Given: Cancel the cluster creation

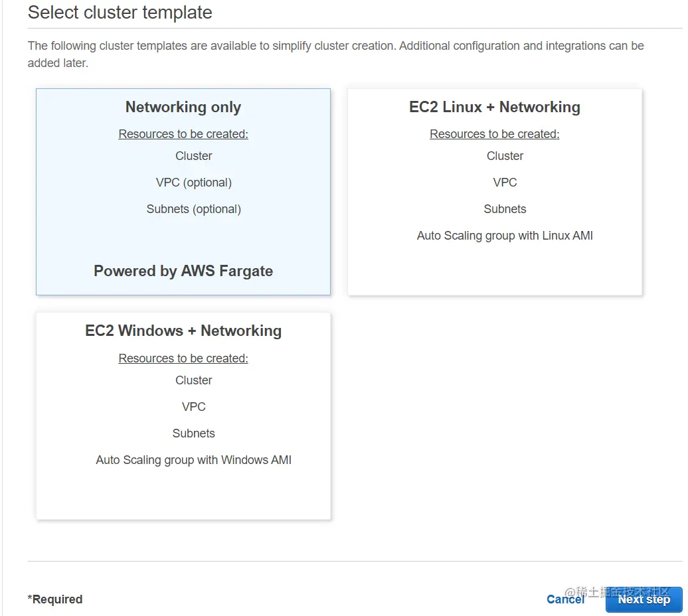Looking at the screenshot, I should coord(565,599).
